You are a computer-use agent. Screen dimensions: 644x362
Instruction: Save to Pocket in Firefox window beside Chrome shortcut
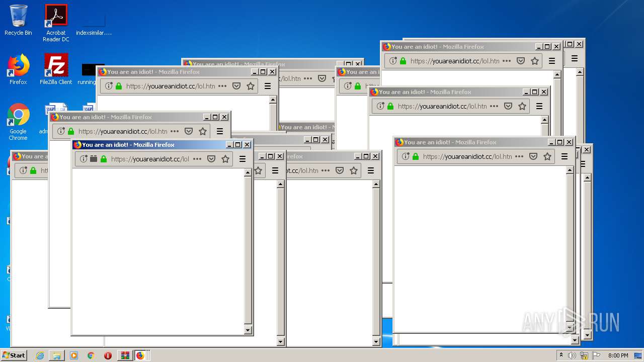pyautogui.click(x=189, y=131)
